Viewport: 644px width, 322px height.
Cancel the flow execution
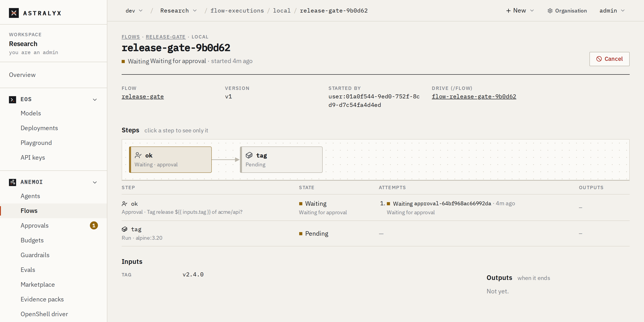pyautogui.click(x=609, y=59)
